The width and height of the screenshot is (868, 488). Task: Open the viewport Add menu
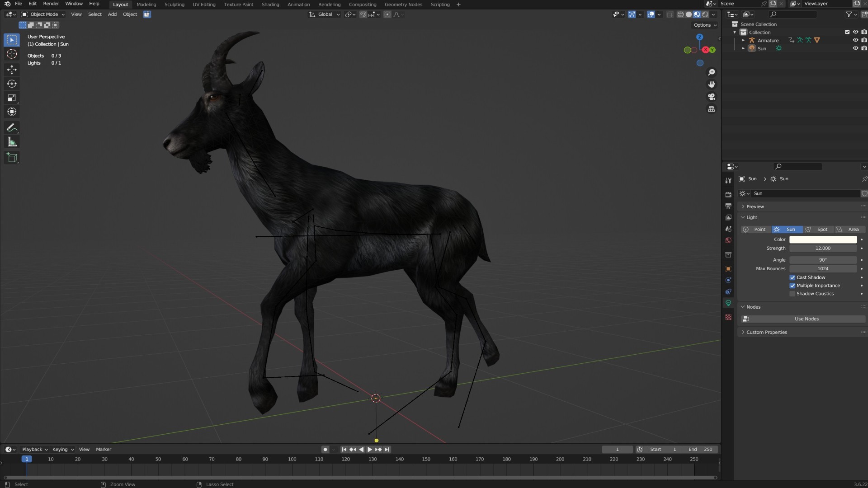(112, 14)
